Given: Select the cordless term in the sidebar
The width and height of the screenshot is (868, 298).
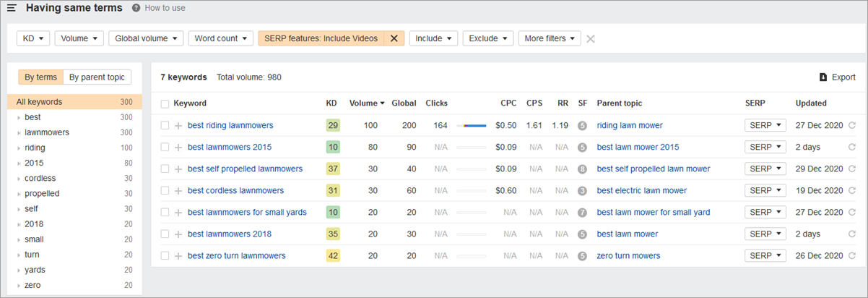Looking at the screenshot, I should [x=40, y=178].
